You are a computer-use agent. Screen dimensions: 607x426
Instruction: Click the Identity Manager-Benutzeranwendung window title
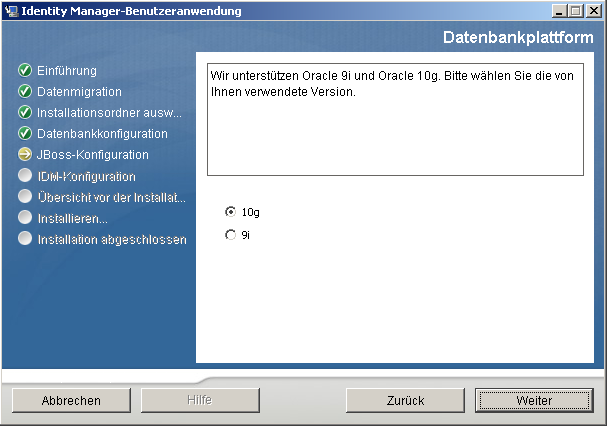point(131,11)
